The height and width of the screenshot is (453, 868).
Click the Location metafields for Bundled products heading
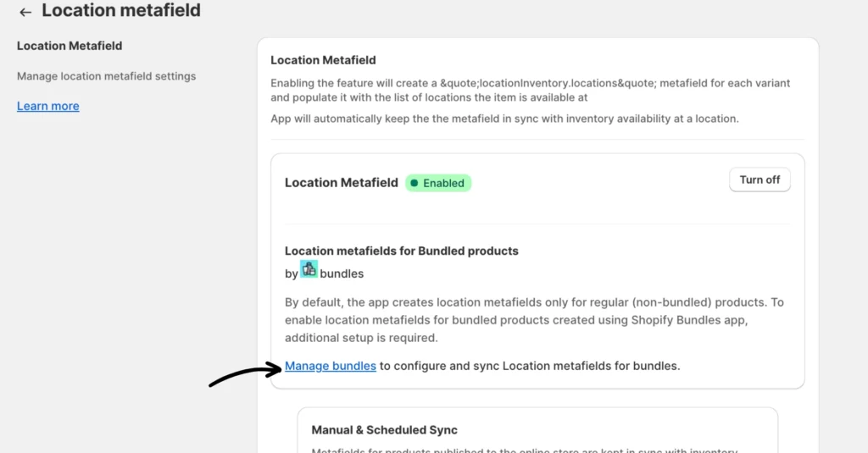coord(401,251)
